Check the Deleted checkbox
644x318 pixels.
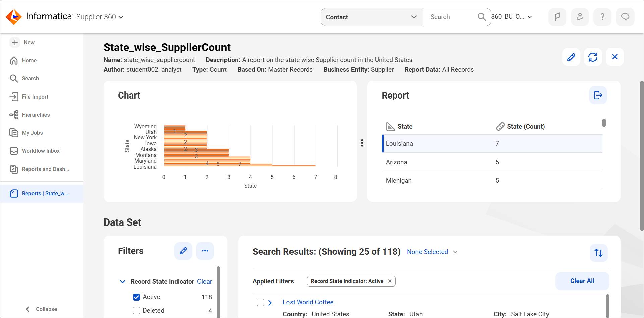click(136, 311)
